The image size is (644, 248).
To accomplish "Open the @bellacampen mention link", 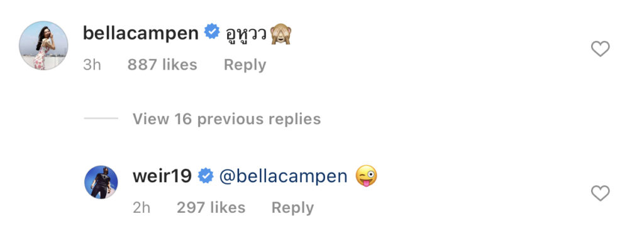I will point(284,176).
